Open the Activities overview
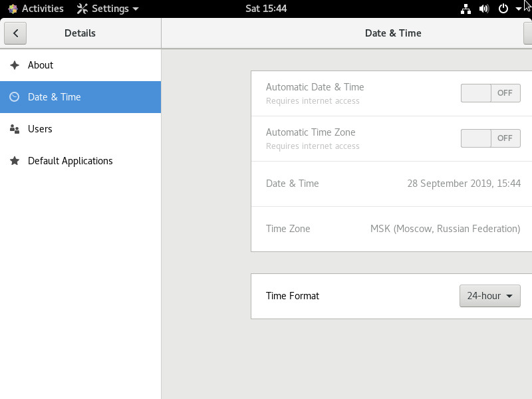This screenshot has width=532, height=399. (x=36, y=9)
